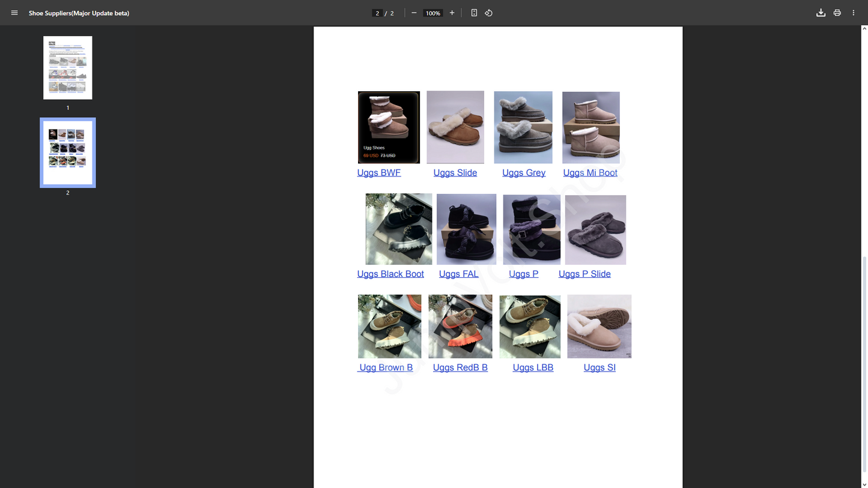Viewport: 868px width, 488px height.
Task: Click the 100% zoom level field
Action: pos(432,13)
